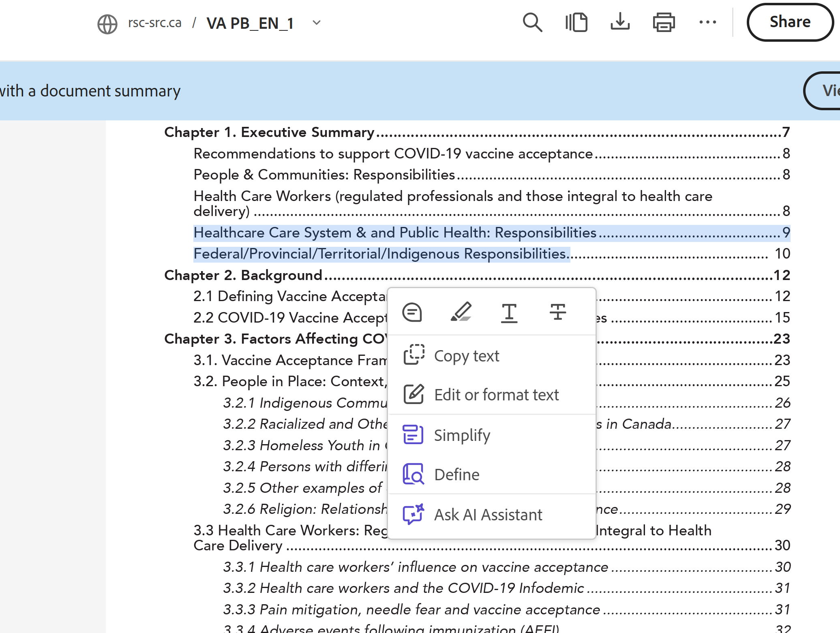Click the Share button

(790, 22)
